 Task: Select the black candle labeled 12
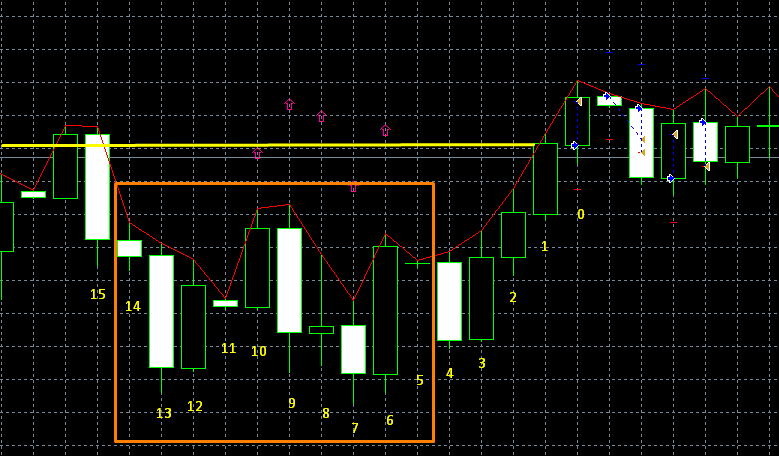194,327
